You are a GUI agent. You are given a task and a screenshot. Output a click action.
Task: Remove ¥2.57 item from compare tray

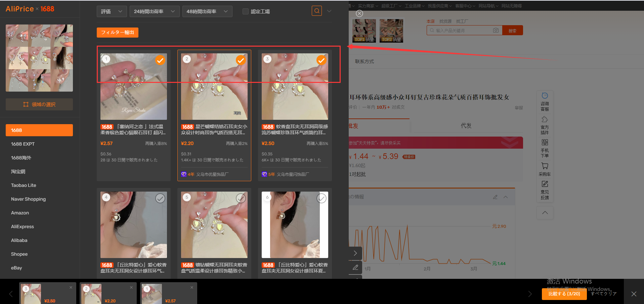coord(192,287)
